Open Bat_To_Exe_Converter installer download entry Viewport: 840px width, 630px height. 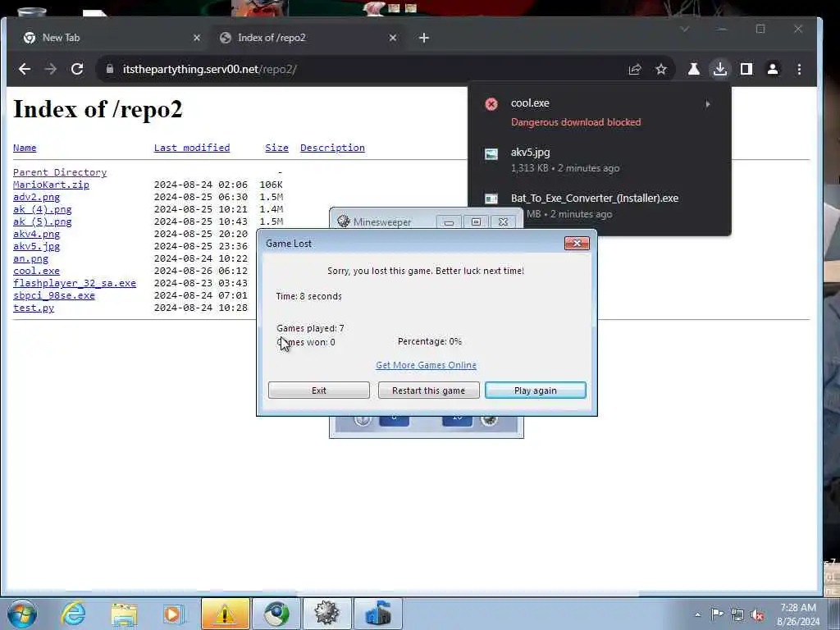click(x=599, y=206)
